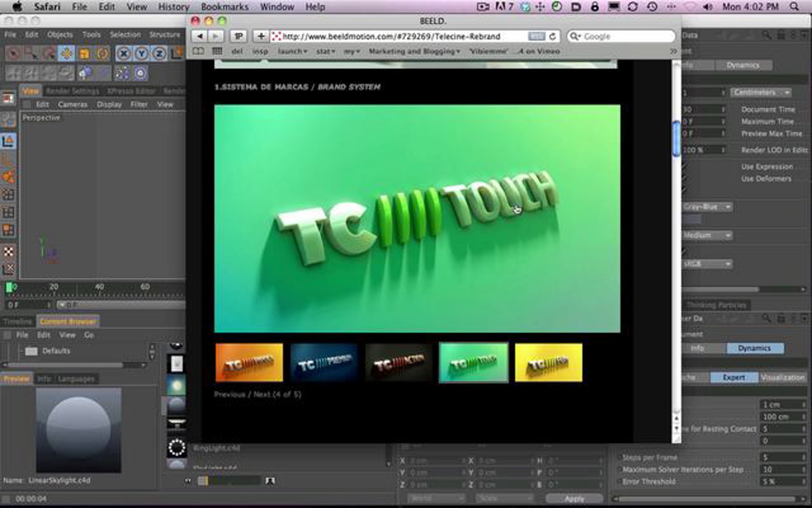Show hidden bookmarks with the overflow chevron

(673, 51)
